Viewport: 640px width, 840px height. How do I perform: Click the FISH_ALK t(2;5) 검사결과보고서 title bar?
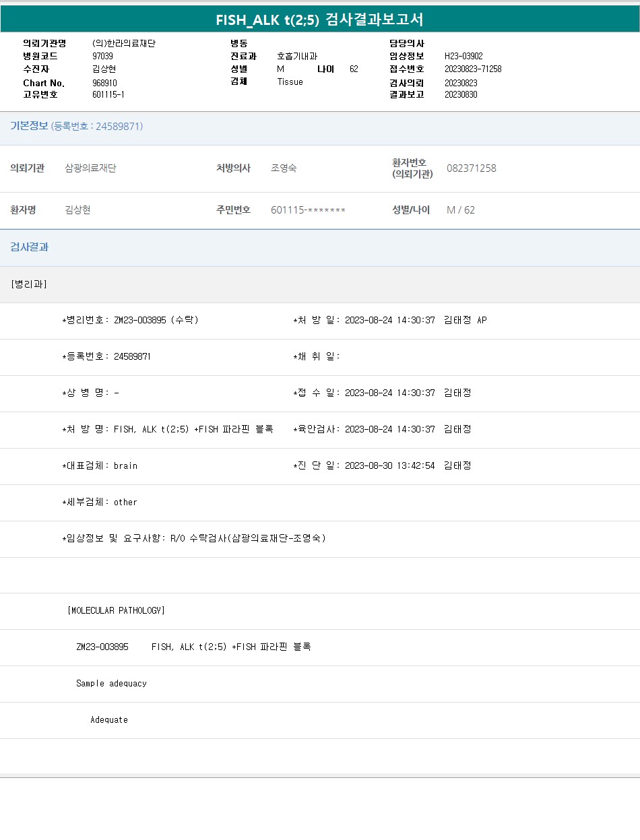tap(319, 19)
